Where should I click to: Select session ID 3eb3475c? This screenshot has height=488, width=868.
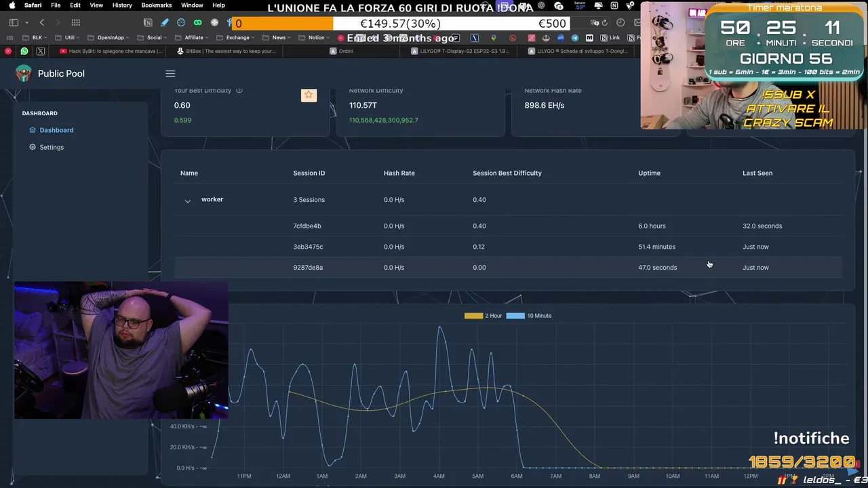click(x=308, y=247)
